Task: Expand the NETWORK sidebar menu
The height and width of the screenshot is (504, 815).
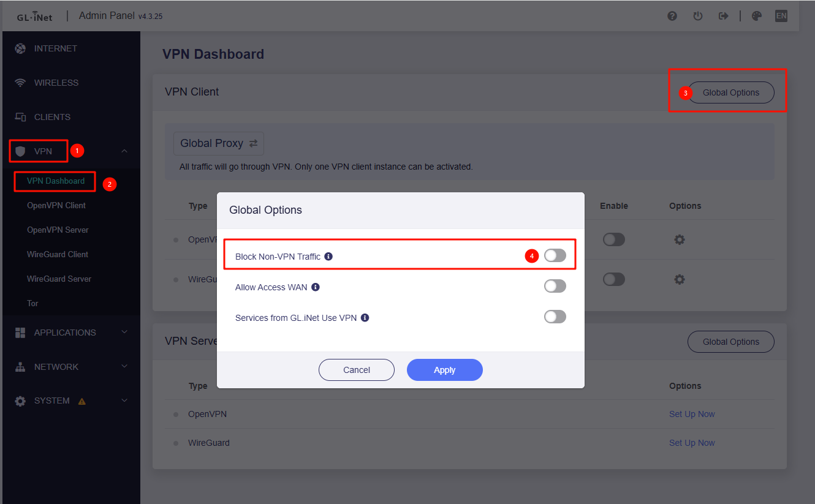Action: [124, 367]
